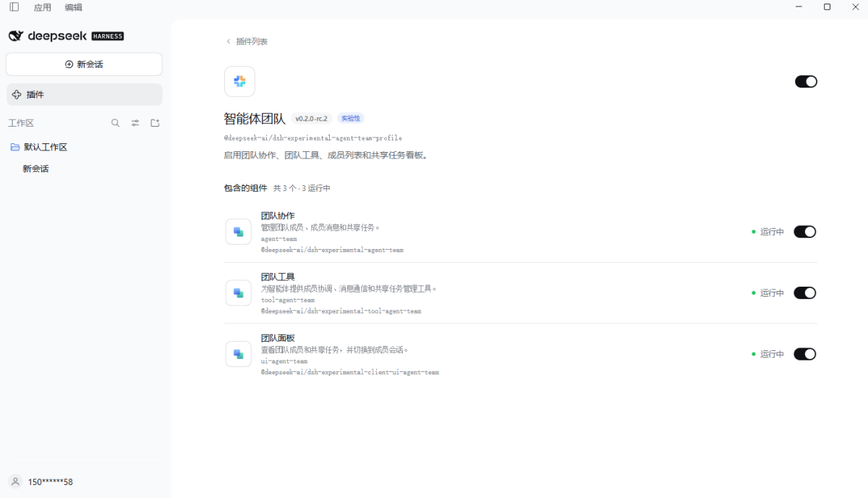The image size is (868, 498).
Task: Click the user avatar icon
Action: click(15, 481)
